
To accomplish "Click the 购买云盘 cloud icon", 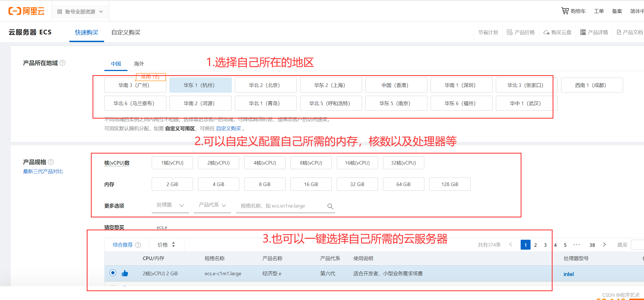I will tap(546, 32).
